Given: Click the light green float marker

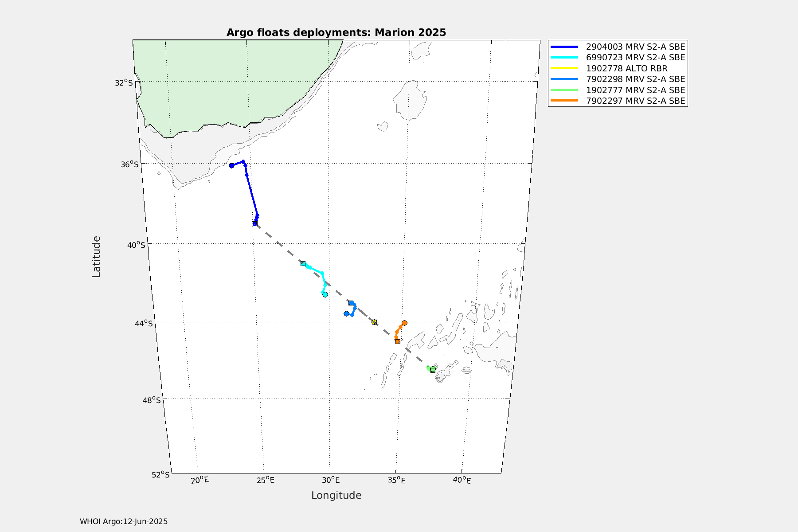Looking at the screenshot, I should (x=433, y=369).
